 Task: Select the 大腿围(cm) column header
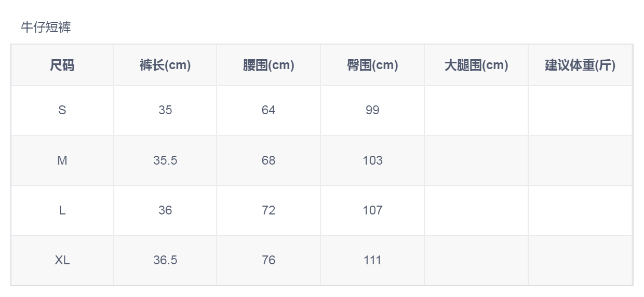pyautogui.click(x=476, y=65)
